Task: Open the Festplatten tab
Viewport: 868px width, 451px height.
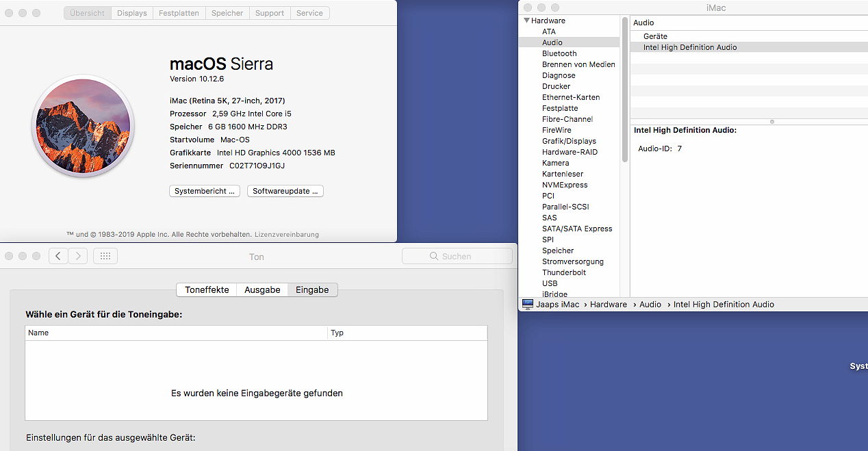Action: pos(179,13)
